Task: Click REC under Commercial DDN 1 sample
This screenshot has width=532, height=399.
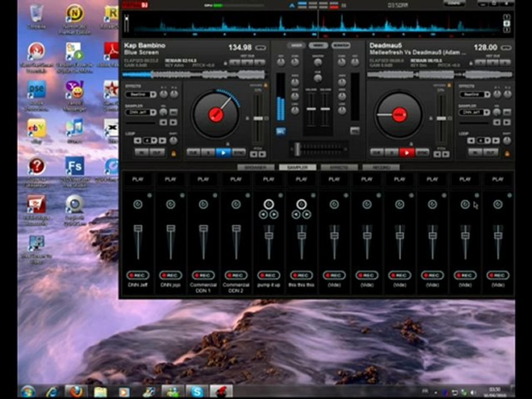Action: pos(203,275)
